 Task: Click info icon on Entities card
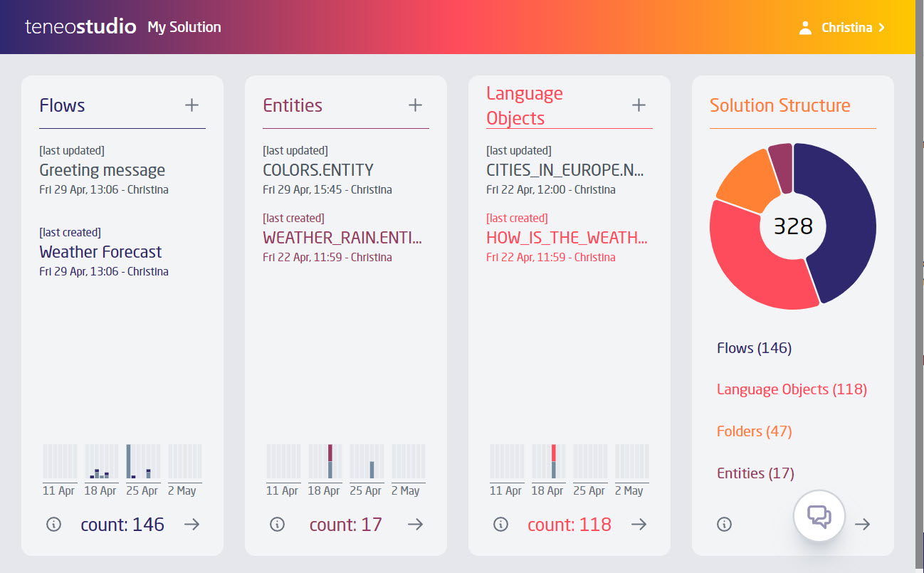pos(277,525)
